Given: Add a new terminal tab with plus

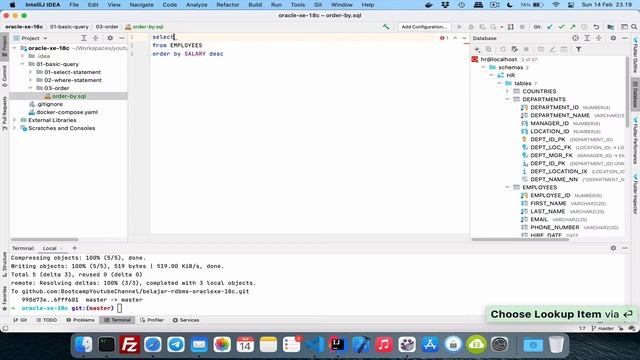Looking at the screenshot, I should 74,248.
